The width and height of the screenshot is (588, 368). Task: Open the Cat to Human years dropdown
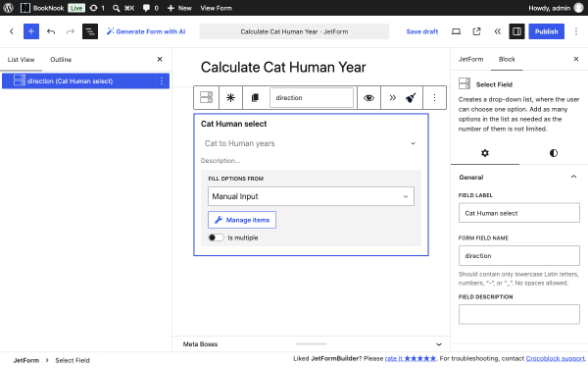click(x=311, y=143)
